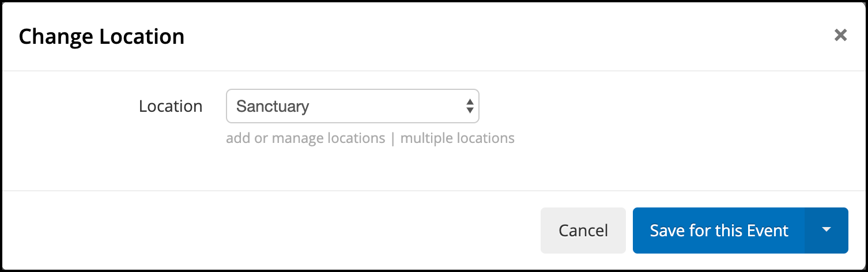Viewport: 868px width, 272px height.
Task: Click the Change Location dialog title
Action: [101, 36]
